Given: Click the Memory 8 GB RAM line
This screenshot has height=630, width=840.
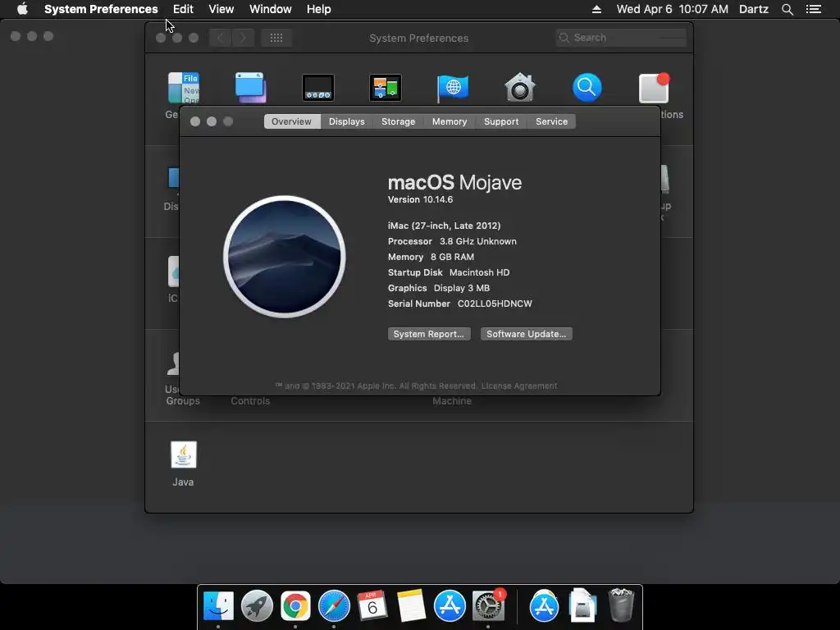Looking at the screenshot, I should point(431,257).
